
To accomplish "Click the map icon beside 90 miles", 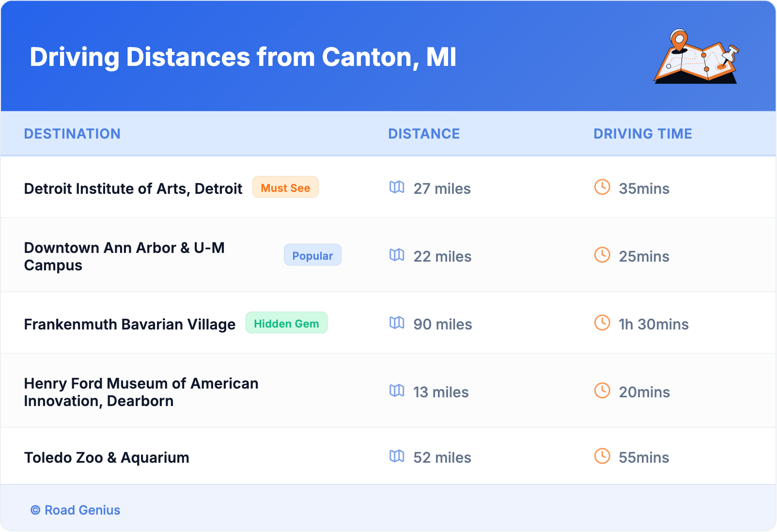I will [x=397, y=323].
